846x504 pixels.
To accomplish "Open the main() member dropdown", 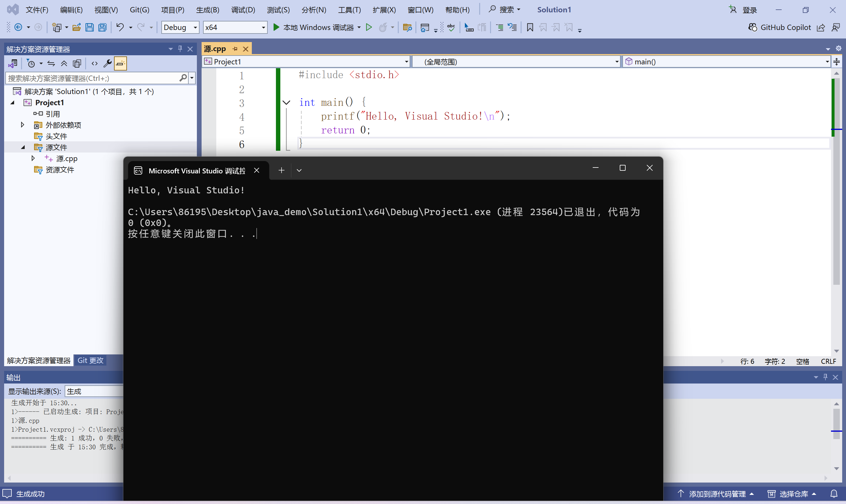I will (726, 62).
